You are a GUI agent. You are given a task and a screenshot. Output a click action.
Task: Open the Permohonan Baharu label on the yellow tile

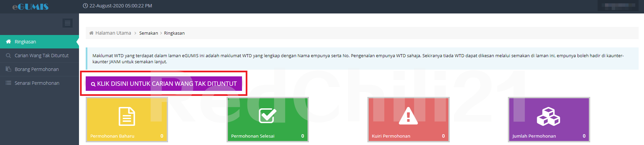click(112, 136)
